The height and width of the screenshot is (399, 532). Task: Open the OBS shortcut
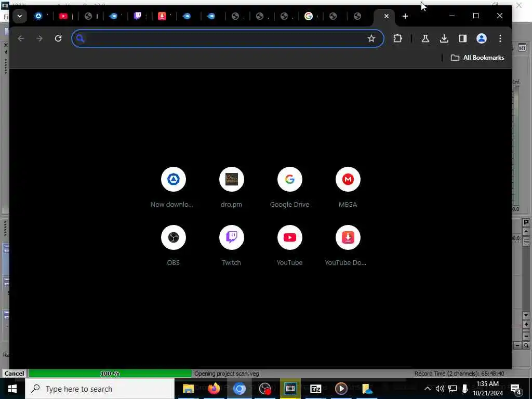(x=173, y=245)
